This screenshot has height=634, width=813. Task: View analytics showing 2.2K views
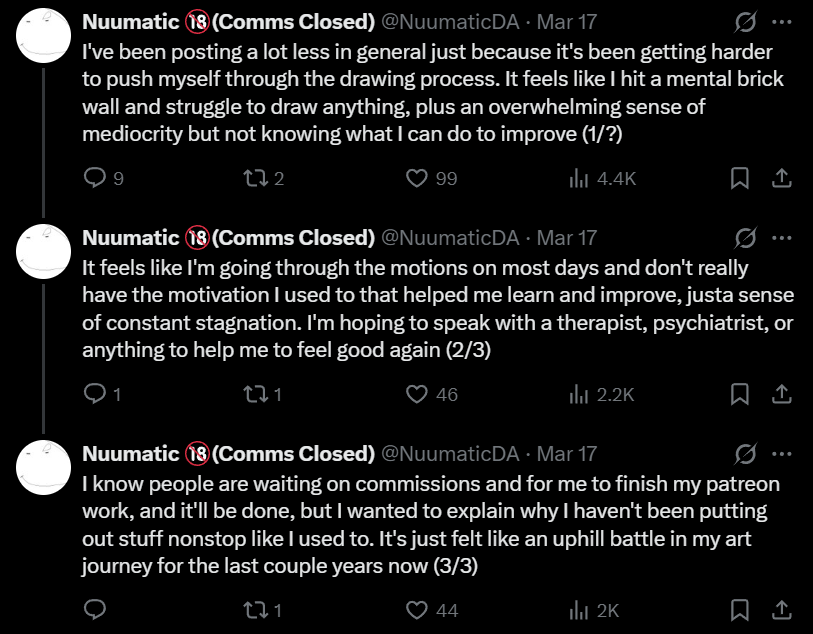pos(579,394)
